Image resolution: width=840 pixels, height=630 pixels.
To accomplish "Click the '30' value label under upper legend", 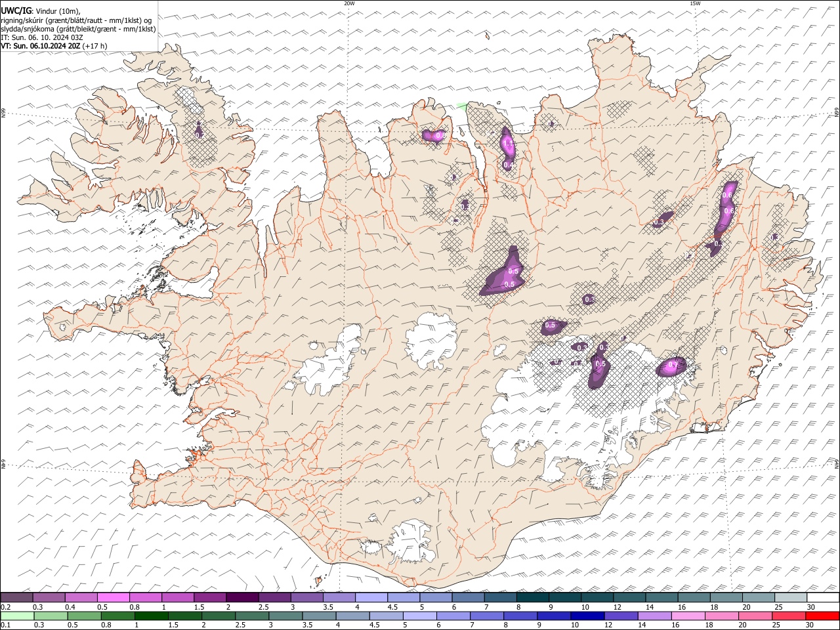I will [811, 607].
